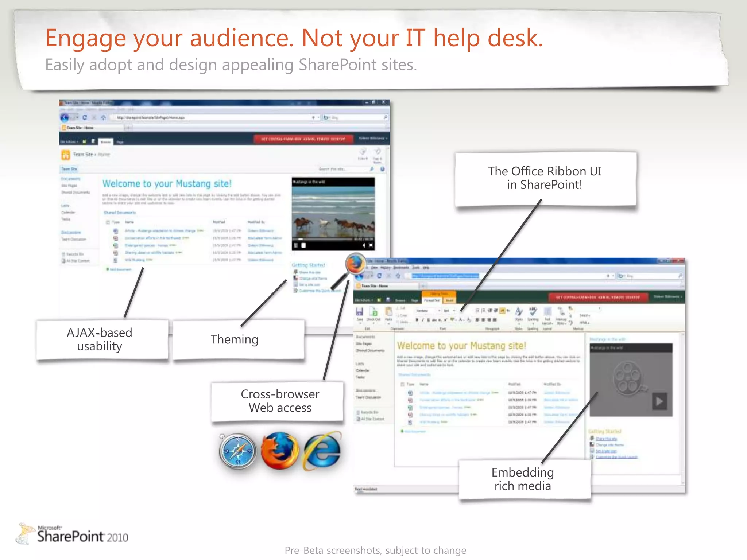747x560 pixels.
Task: Click the I Like It icon in left window
Action: (363, 152)
